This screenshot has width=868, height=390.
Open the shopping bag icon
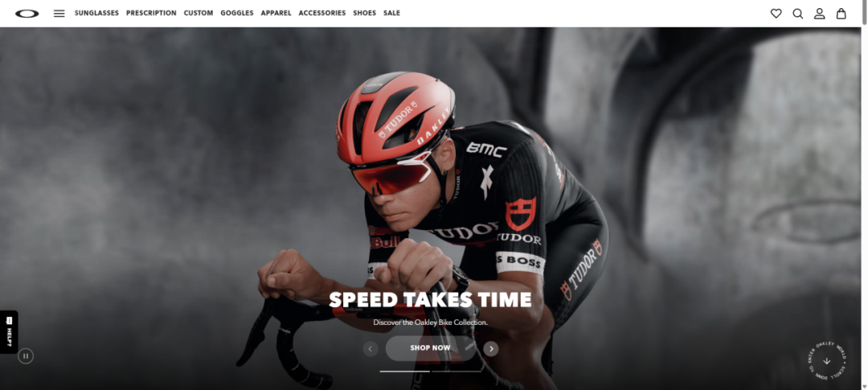841,14
